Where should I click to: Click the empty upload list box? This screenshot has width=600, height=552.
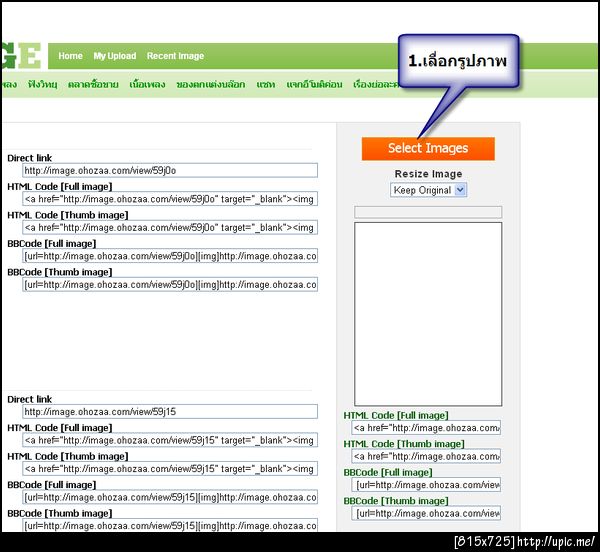click(428, 314)
